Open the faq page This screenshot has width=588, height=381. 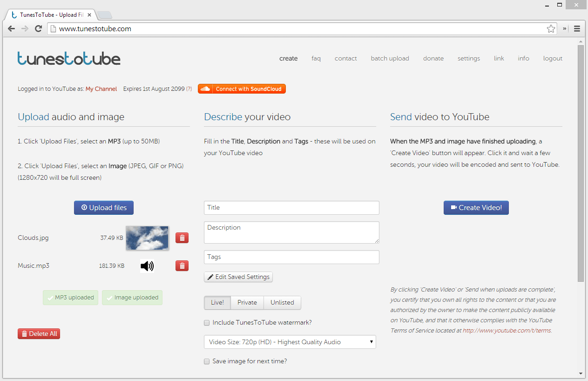click(316, 59)
